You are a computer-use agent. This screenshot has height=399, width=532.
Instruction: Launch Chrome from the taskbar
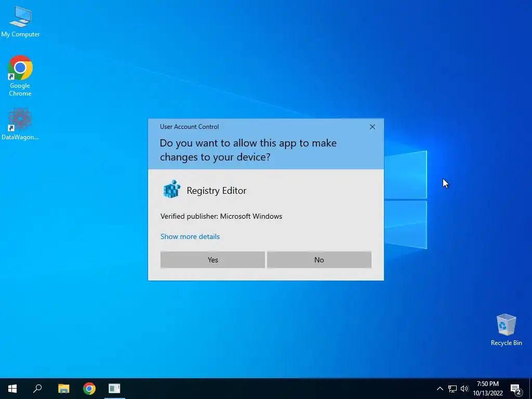pyautogui.click(x=89, y=389)
